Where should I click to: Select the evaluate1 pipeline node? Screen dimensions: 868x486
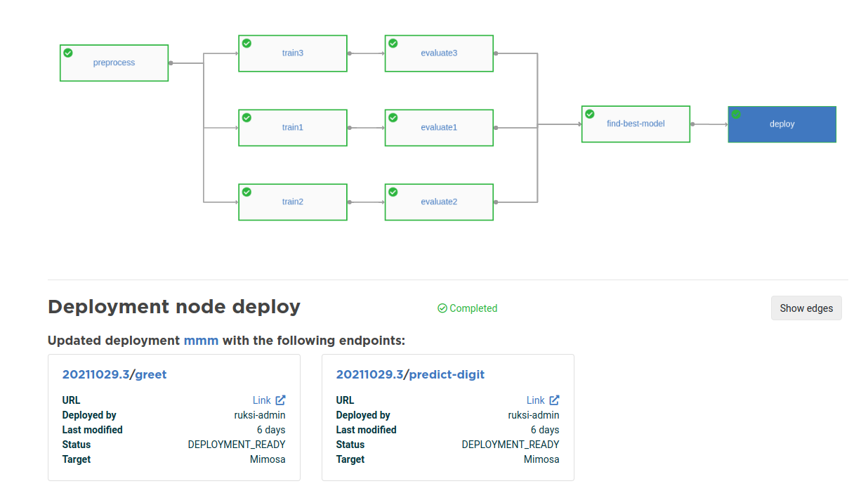click(439, 128)
